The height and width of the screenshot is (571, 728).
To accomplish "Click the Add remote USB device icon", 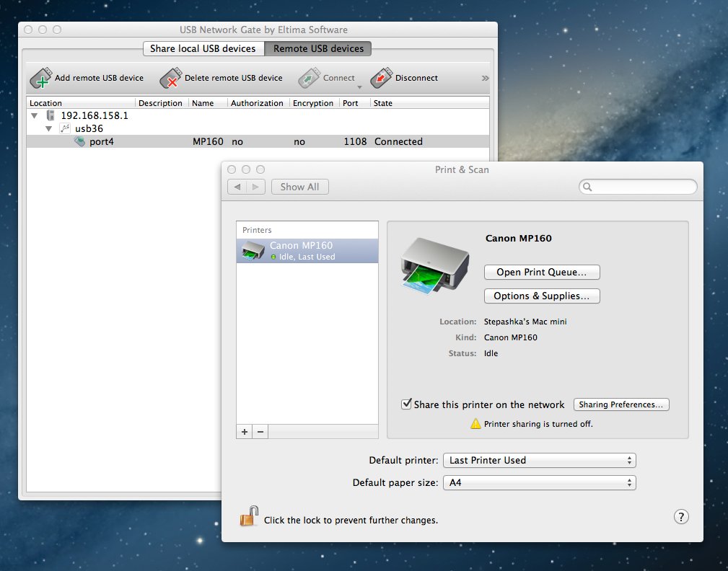I will click(41, 77).
